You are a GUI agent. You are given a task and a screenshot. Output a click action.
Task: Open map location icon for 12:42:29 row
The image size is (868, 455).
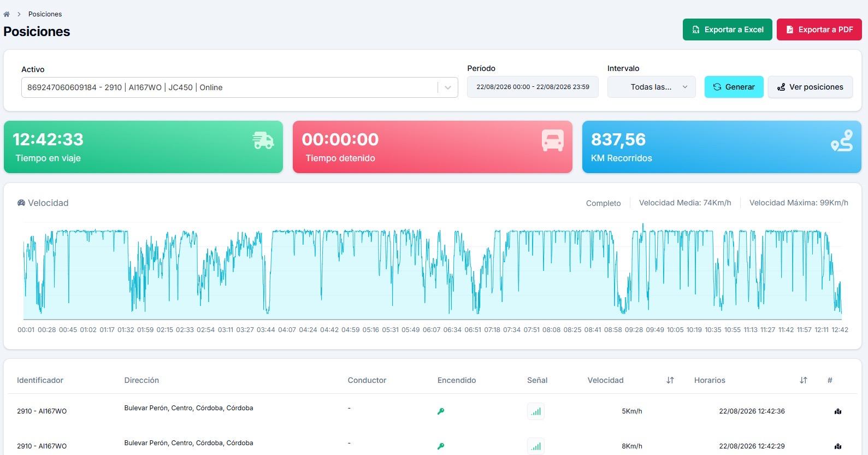tap(838, 446)
